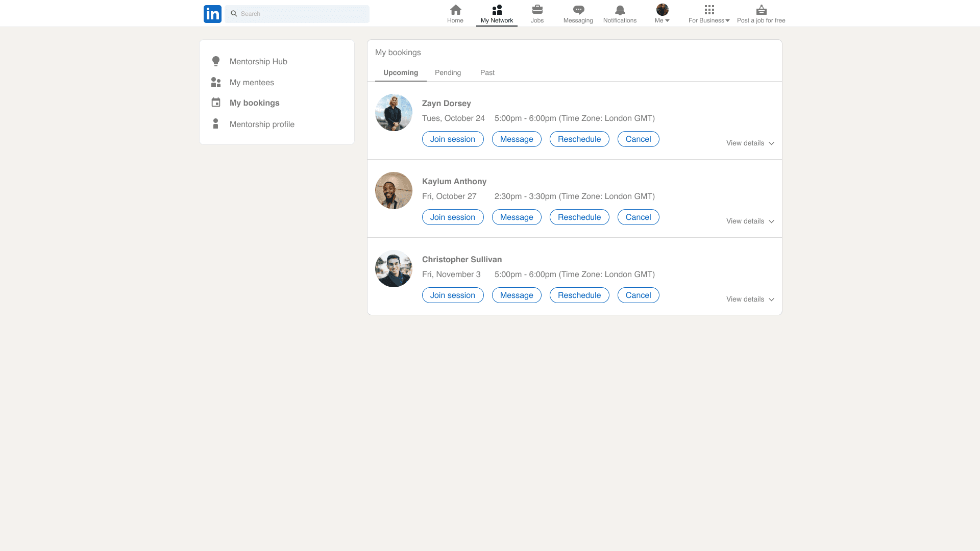Open the My mentees sidebar icon
This screenshot has height=551, width=980.
coord(216,82)
